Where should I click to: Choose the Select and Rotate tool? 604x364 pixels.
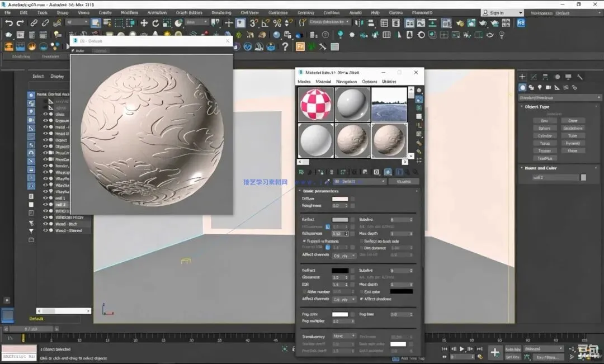155,23
